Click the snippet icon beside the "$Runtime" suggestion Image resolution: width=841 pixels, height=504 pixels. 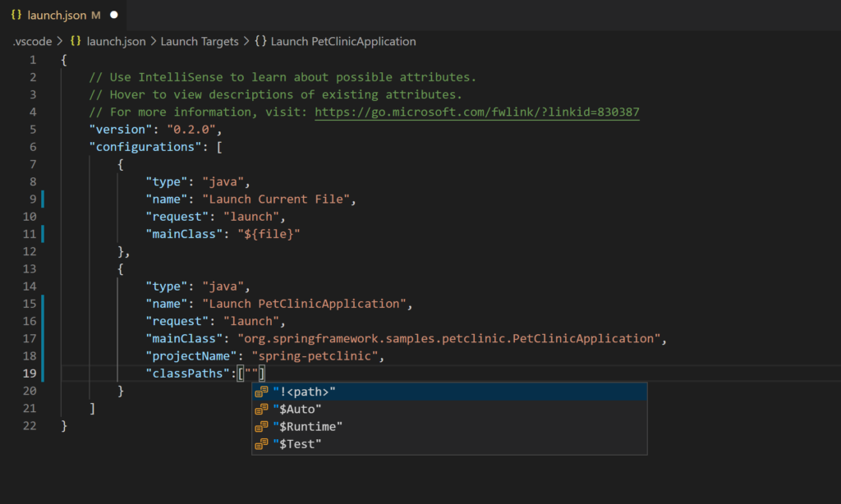(x=263, y=426)
